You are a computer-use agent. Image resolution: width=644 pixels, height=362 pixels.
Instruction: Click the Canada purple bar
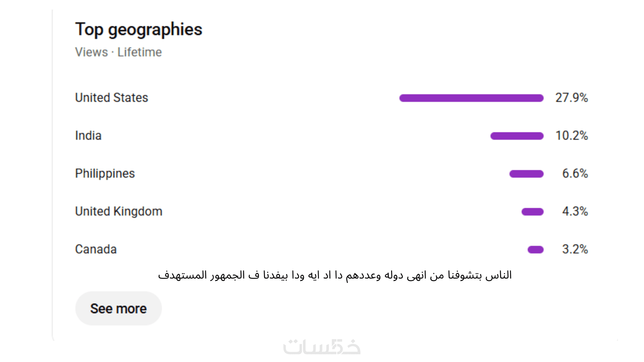tap(535, 249)
